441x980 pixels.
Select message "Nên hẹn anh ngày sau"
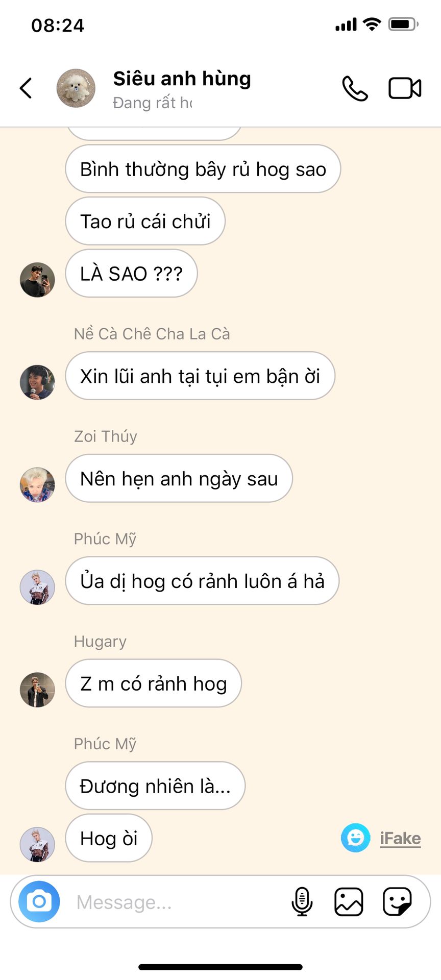(x=179, y=478)
